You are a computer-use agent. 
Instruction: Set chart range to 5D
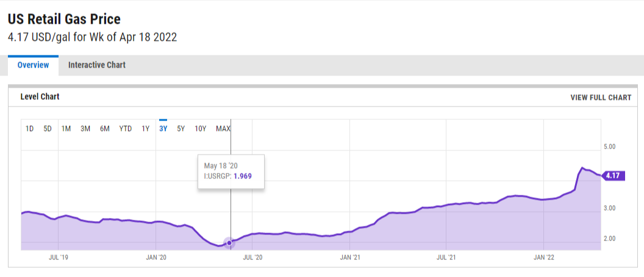point(48,128)
